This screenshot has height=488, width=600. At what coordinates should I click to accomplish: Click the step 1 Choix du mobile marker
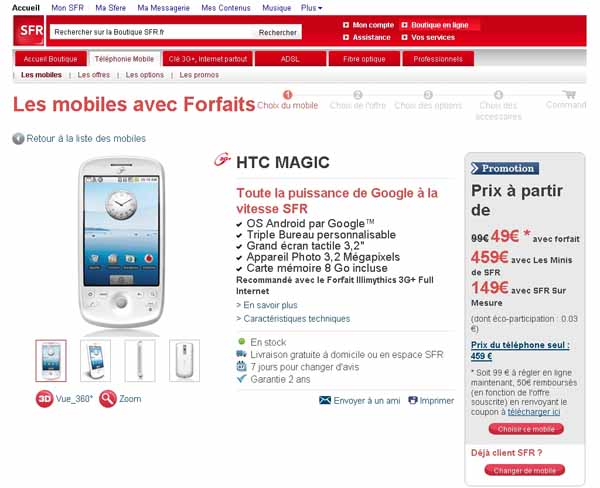(x=287, y=95)
